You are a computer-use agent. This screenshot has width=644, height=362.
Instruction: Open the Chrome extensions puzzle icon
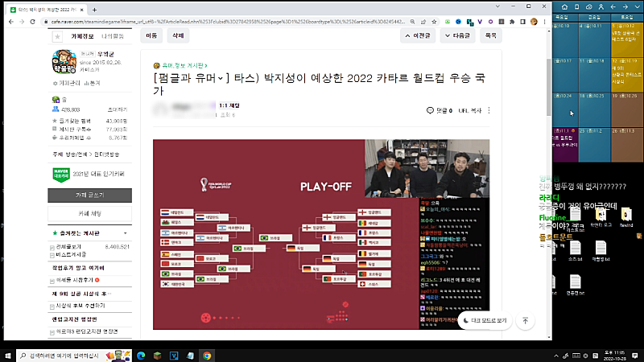point(512,22)
